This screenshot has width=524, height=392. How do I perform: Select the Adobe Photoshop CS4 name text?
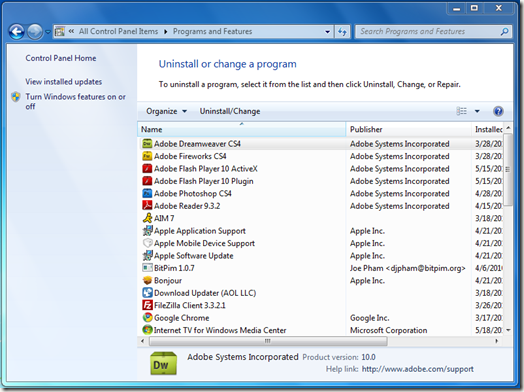pyautogui.click(x=193, y=193)
